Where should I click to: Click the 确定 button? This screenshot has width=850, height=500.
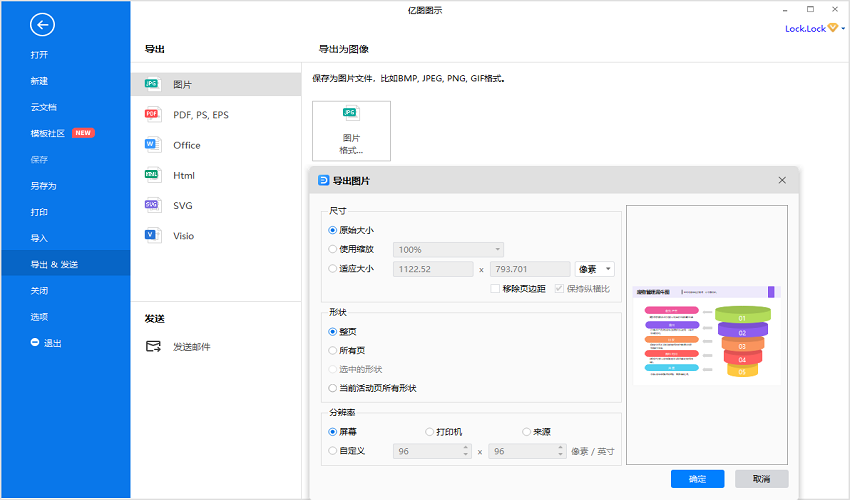(x=697, y=479)
